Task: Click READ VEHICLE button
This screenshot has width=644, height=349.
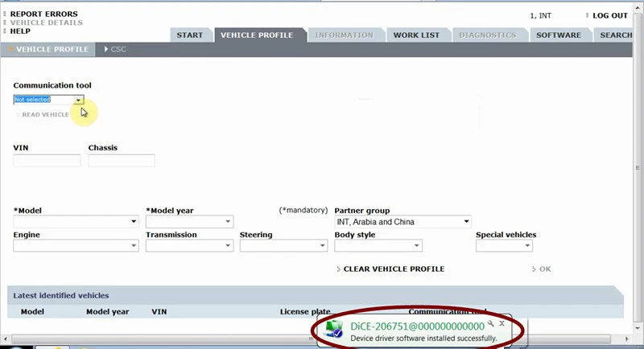Action: click(x=45, y=114)
